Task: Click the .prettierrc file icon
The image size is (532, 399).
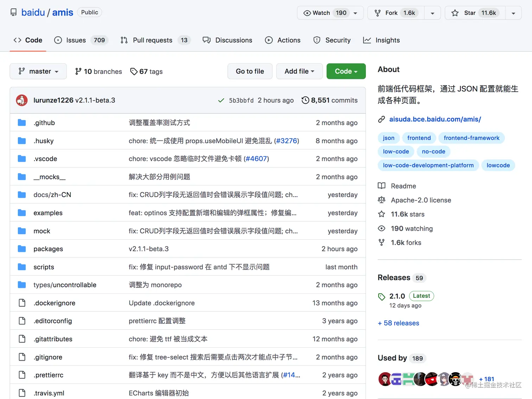Action: coord(22,375)
